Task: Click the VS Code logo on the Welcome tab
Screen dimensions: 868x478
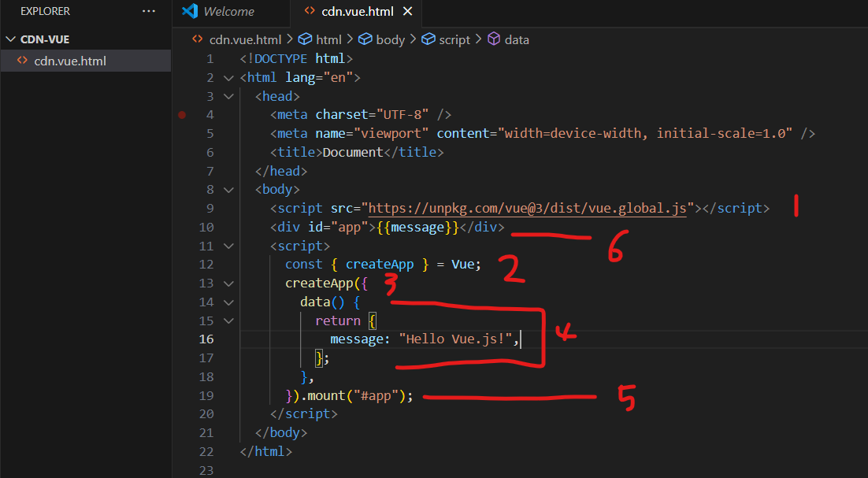Action: tap(189, 11)
